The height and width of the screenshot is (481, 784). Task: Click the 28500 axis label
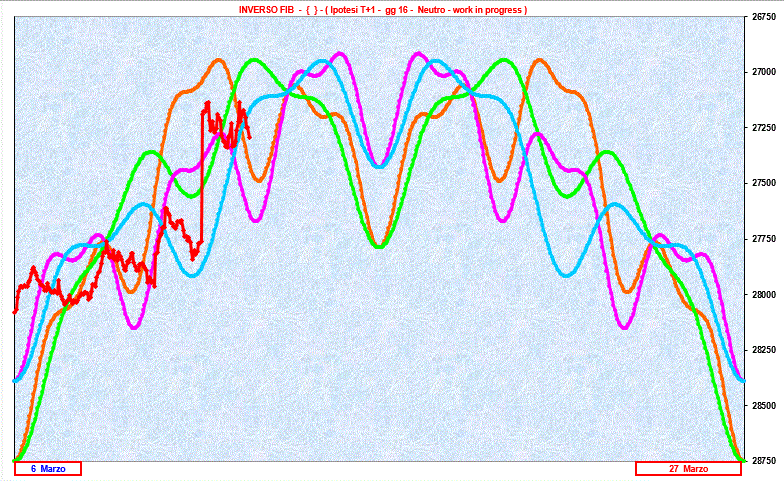pos(764,405)
